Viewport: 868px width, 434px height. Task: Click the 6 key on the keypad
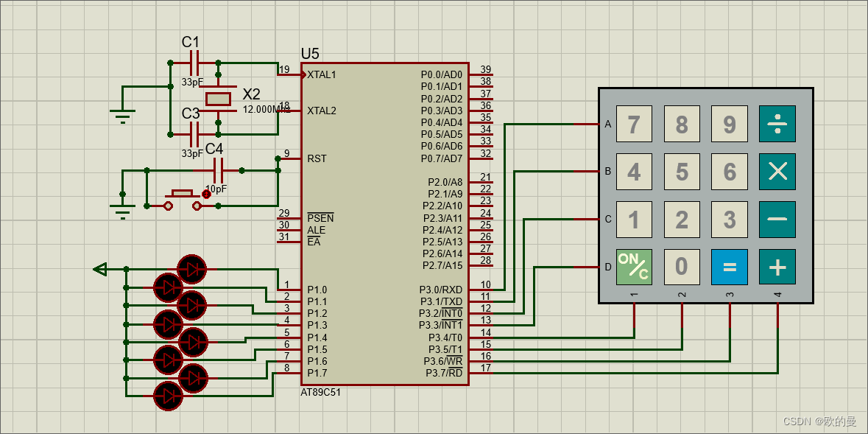(730, 172)
